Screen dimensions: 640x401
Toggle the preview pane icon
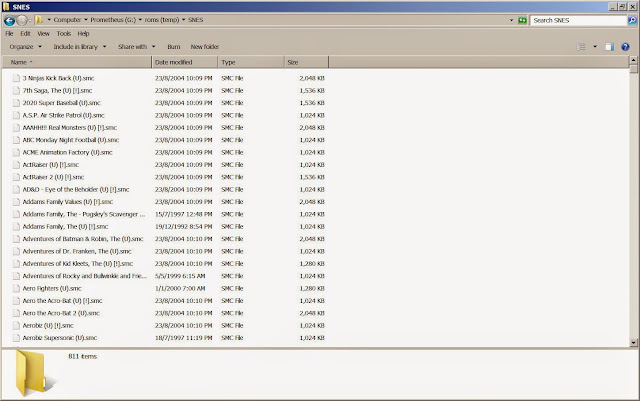[609, 47]
